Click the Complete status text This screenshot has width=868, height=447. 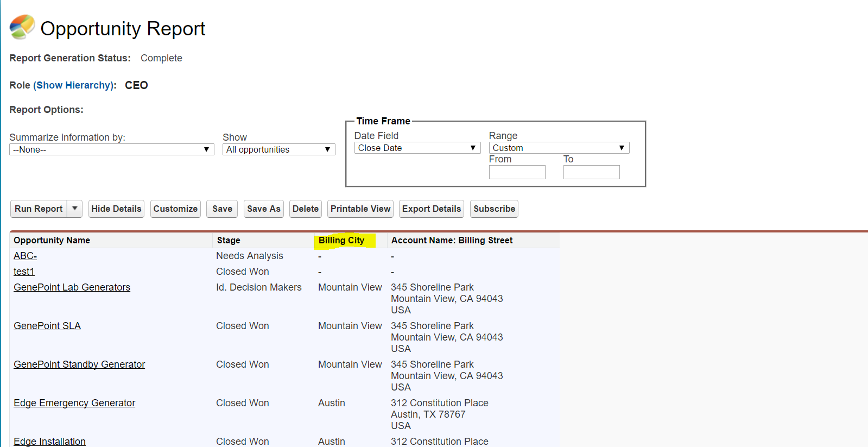tap(161, 58)
